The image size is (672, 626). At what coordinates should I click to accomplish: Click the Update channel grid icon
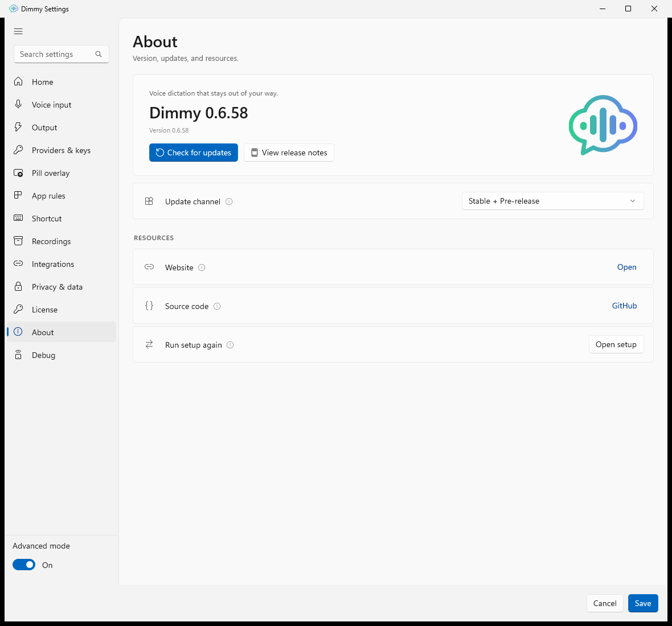coord(149,201)
